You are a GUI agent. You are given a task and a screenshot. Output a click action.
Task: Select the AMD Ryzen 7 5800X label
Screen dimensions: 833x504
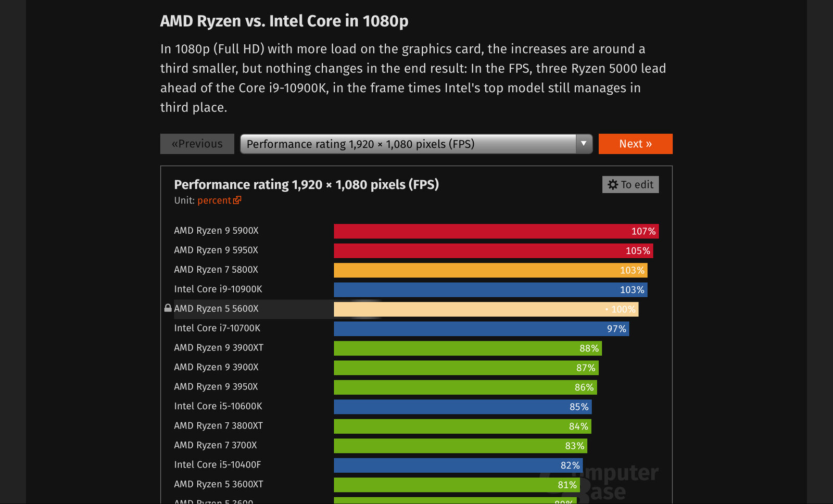[216, 270]
